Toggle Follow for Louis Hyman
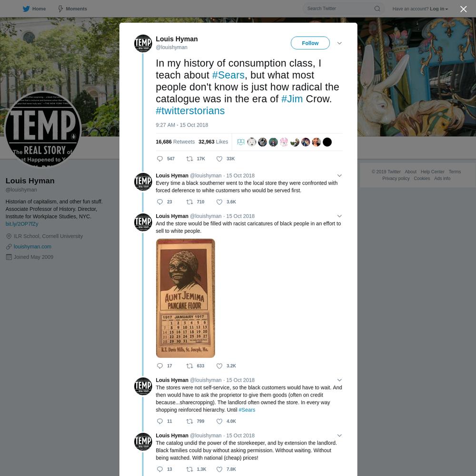Viewport: 476px width, 476px height. 310,43
